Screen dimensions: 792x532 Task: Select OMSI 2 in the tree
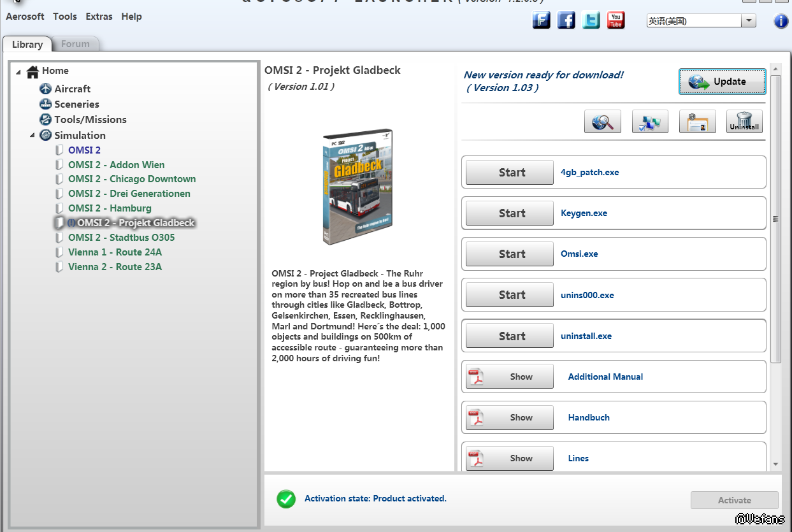[84, 150]
